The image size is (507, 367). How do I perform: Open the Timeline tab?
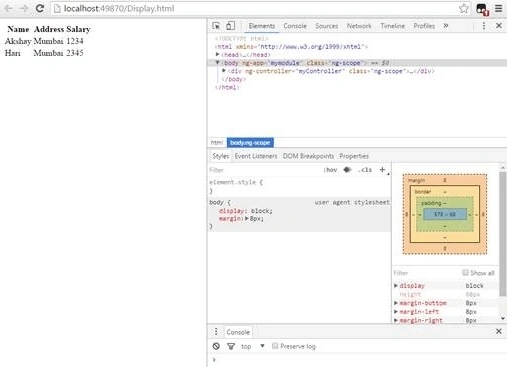pos(393,26)
